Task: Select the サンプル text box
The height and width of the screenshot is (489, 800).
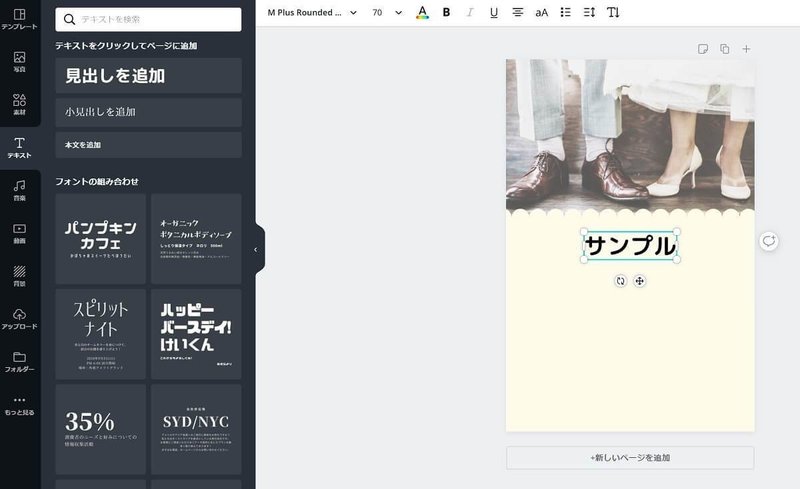Action: pyautogui.click(x=631, y=246)
